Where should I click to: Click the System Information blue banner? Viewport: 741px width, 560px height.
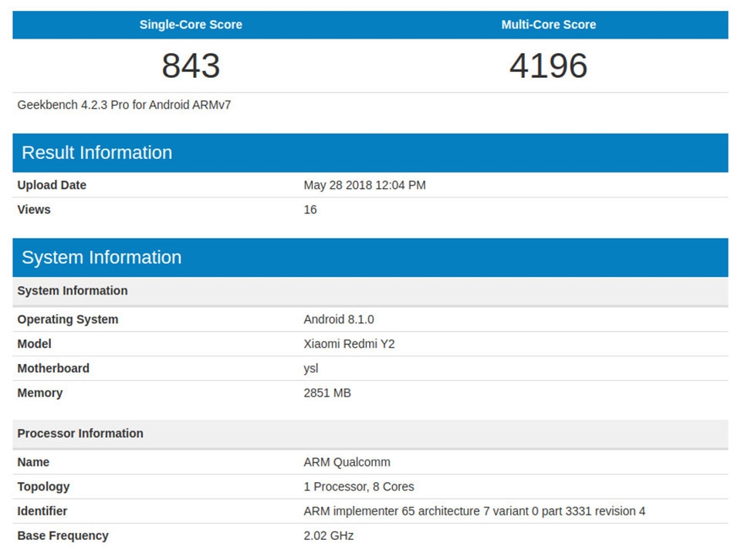pos(370,258)
